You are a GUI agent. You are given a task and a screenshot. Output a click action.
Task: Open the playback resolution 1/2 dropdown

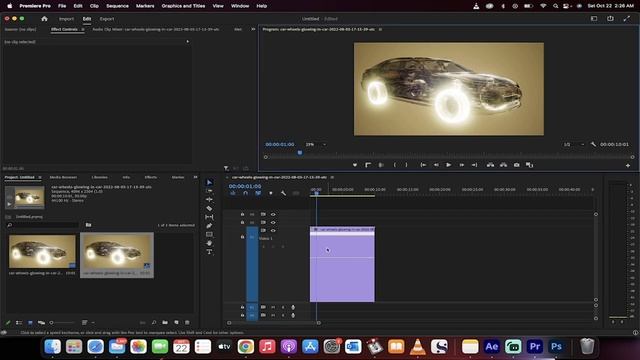click(573, 144)
